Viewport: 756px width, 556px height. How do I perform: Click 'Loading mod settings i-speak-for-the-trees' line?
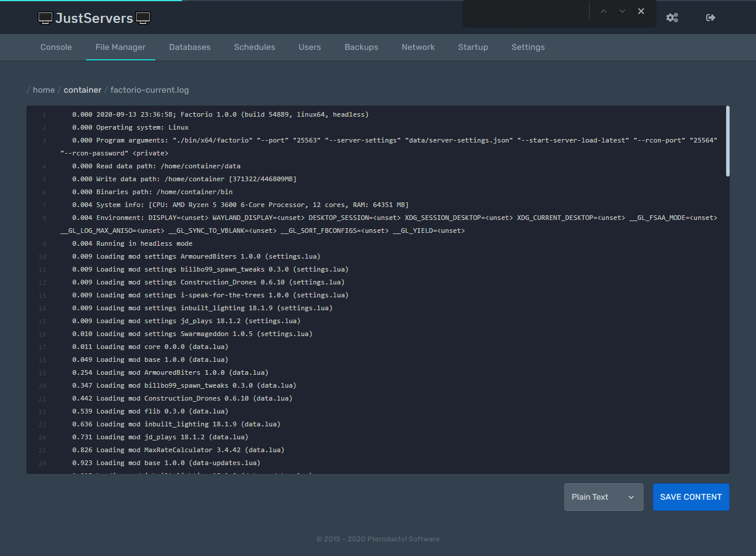pyautogui.click(x=210, y=295)
